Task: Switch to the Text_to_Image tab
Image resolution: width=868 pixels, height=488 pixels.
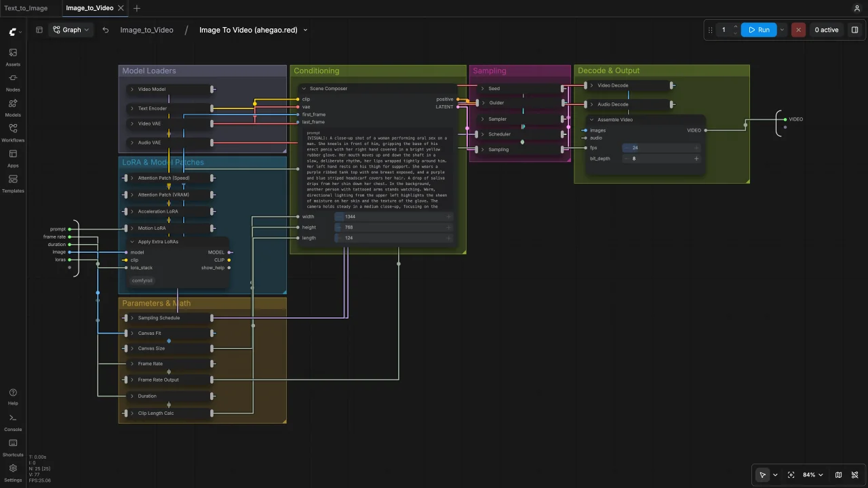Action: coord(26,8)
